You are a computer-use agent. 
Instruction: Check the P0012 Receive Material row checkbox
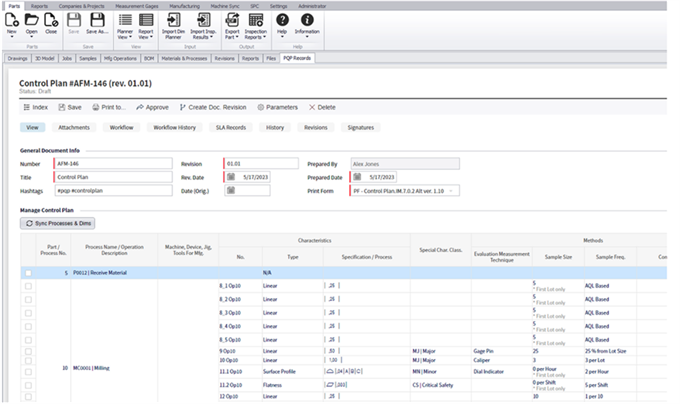28,272
